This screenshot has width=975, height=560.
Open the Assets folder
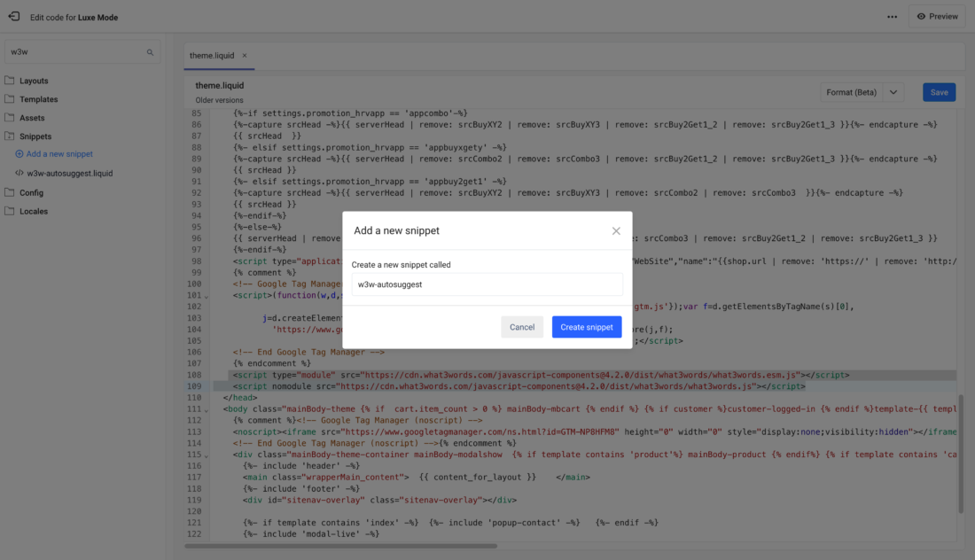click(x=32, y=118)
